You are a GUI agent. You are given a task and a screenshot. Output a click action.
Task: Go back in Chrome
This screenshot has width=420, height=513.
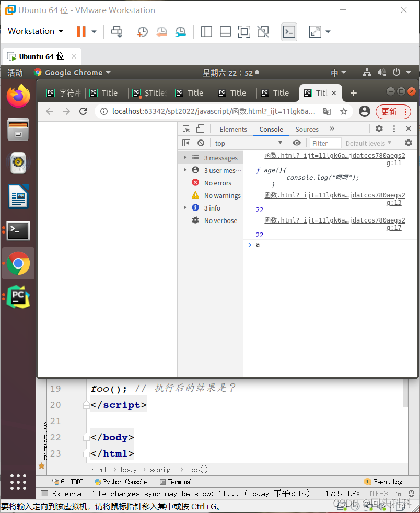[50, 112]
